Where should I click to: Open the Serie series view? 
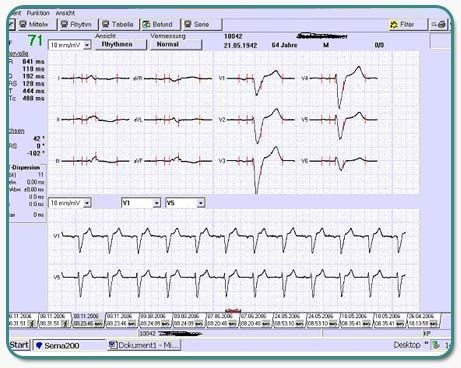(x=201, y=24)
